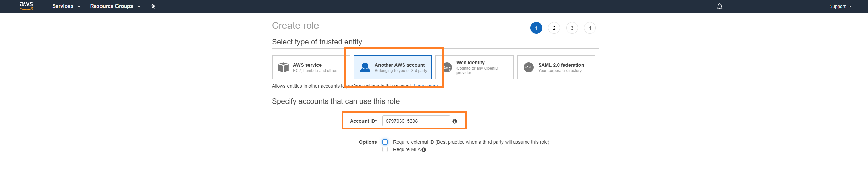Click the info icon beside Account ID field
This screenshot has height=179, width=868.
click(x=455, y=121)
